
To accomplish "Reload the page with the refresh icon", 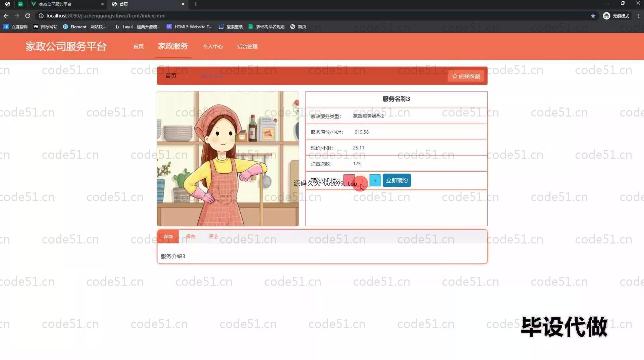I will click(28, 16).
